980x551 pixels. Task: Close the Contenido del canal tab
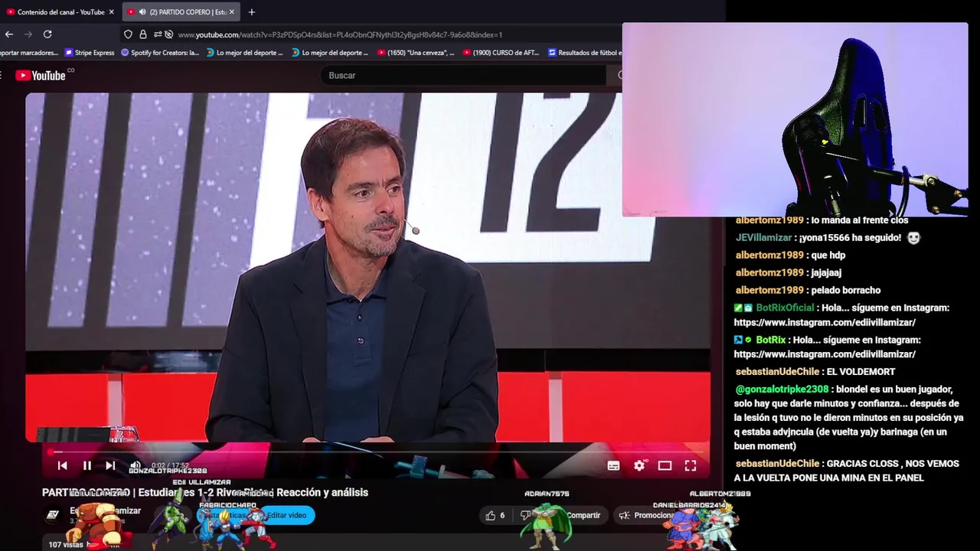click(111, 11)
